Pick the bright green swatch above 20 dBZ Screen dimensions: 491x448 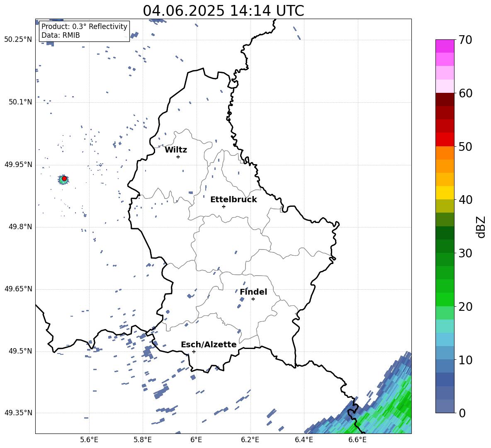pos(445,300)
